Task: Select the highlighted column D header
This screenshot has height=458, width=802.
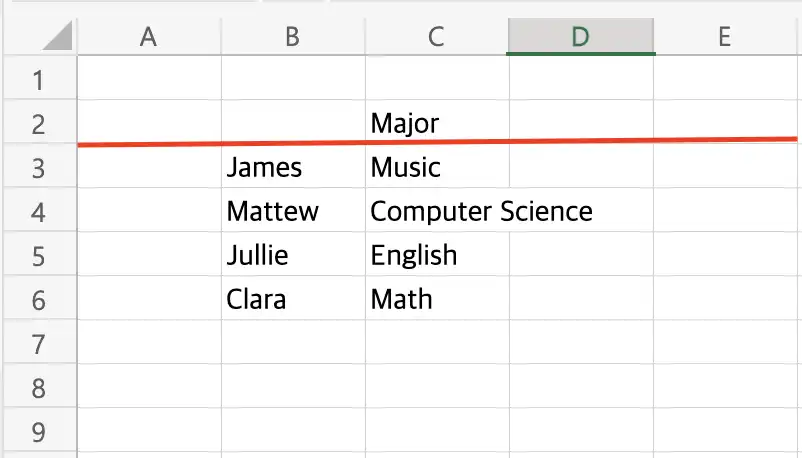Action: coord(581,36)
